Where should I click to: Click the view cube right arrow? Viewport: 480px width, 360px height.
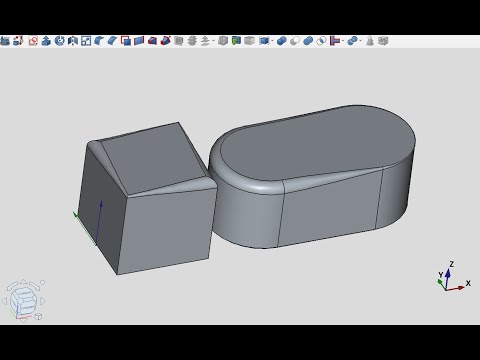tap(43, 301)
